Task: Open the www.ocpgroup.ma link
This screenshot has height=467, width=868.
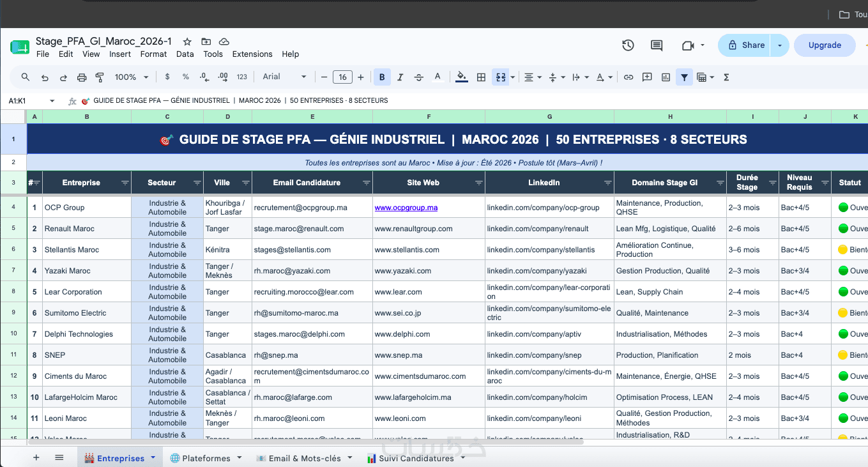Action: coord(406,208)
